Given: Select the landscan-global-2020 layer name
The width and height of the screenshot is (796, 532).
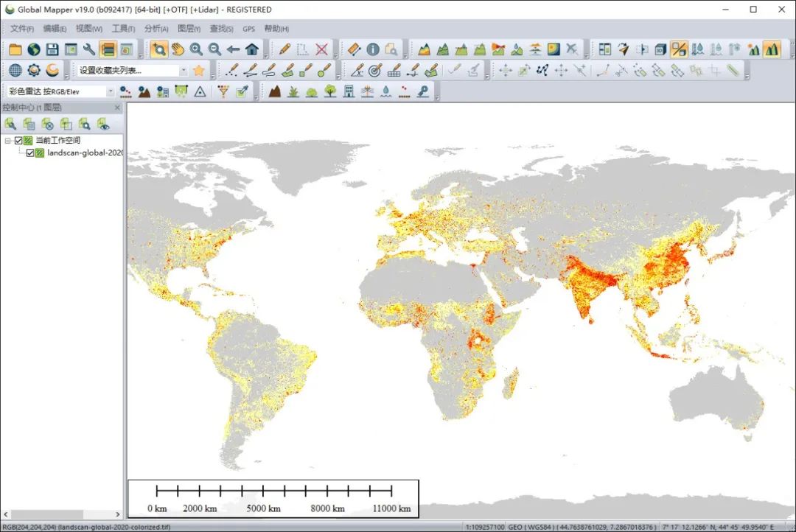Looking at the screenshot, I should pyautogui.click(x=84, y=153).
